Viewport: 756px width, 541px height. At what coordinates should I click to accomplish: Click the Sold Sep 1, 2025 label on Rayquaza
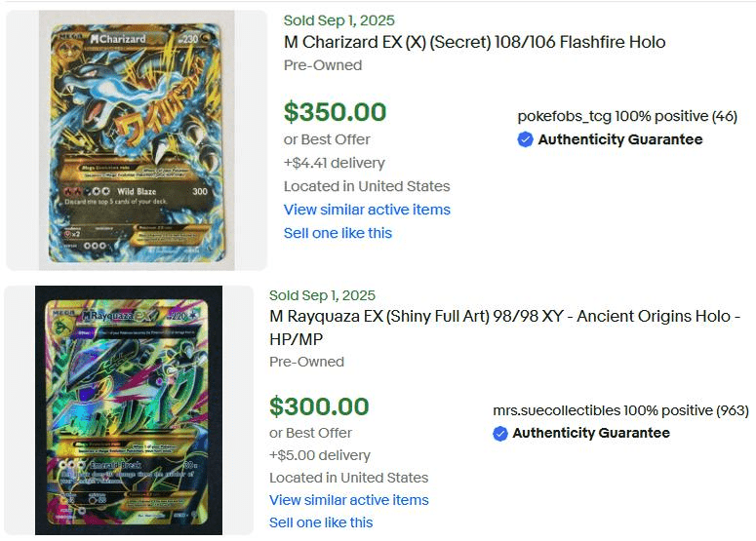click(322, 295)
